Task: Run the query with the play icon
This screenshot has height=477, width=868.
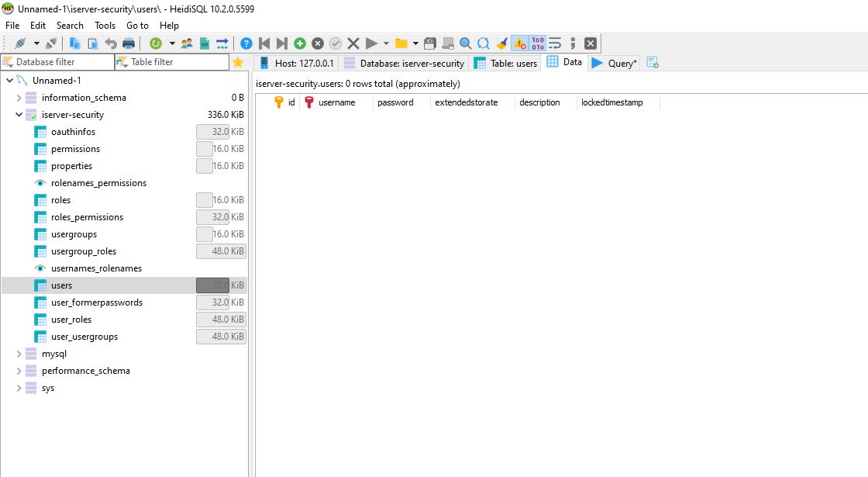Action: coord(371,43)
